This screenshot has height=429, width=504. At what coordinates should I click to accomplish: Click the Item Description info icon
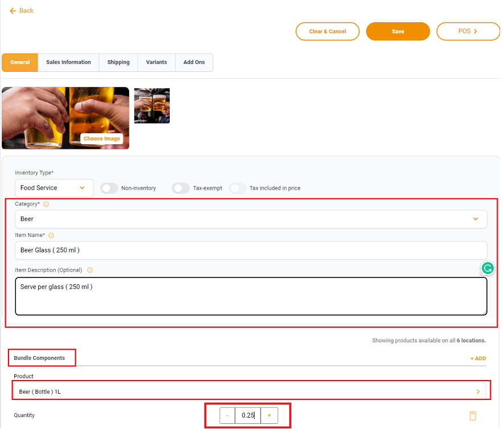pyautogui.click(x=90, y=271)
